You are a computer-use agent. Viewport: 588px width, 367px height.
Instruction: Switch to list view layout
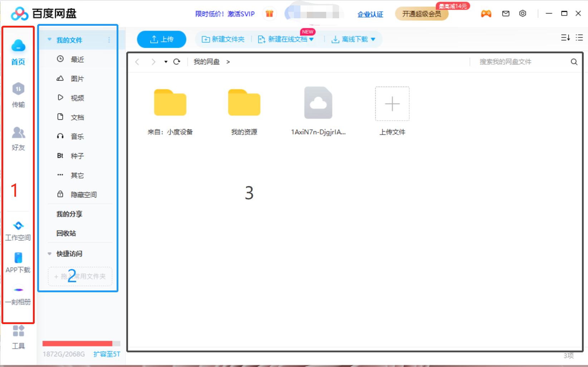pyautogui.click(x=579, y=37)
